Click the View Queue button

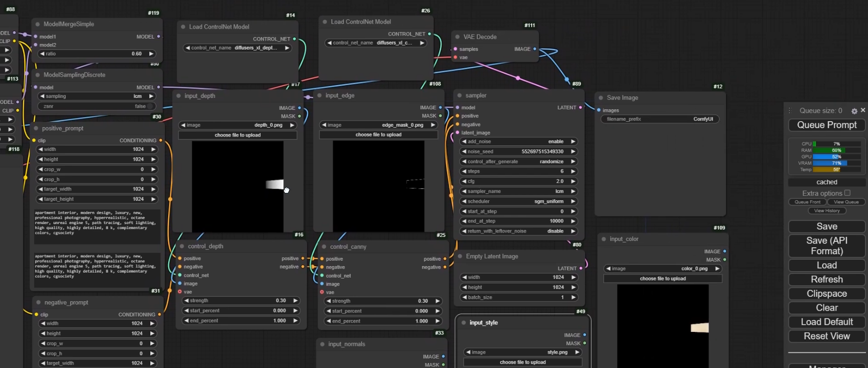tap(846, 202)
